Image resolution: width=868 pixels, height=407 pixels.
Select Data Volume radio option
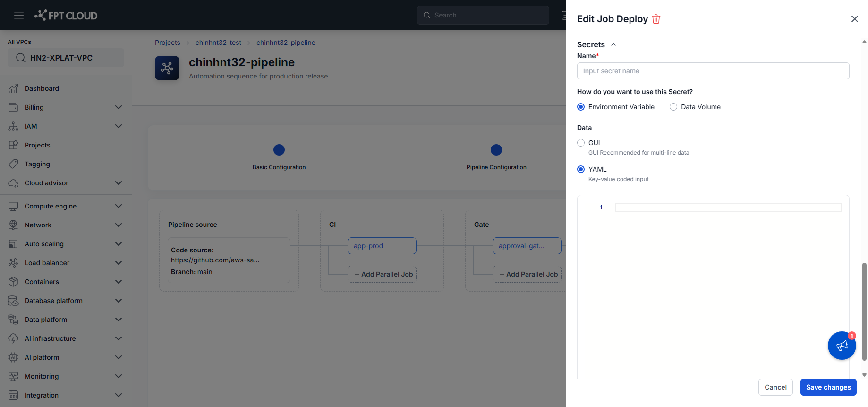pos(673,107)
